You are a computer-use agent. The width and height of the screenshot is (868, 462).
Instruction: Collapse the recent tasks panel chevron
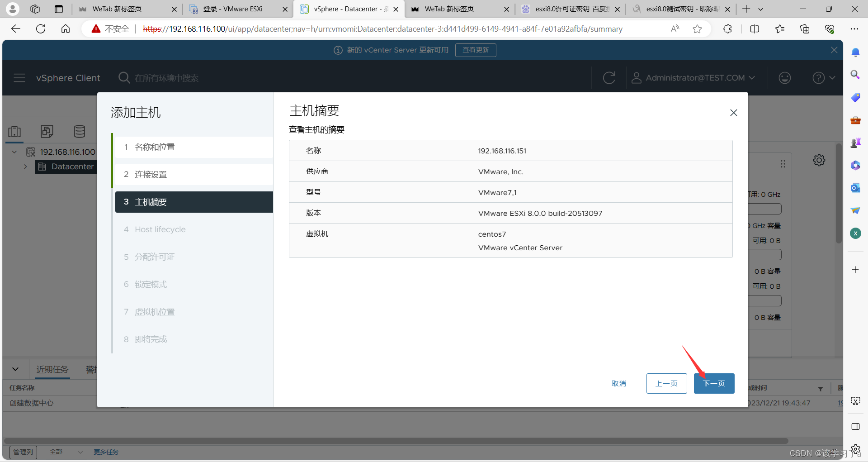coord(15,369)
